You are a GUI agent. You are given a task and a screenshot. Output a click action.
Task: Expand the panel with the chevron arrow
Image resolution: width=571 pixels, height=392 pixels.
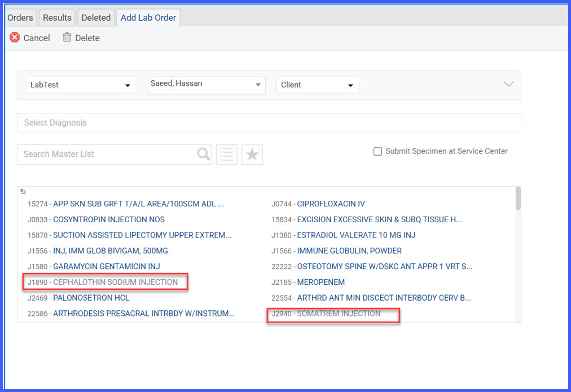click(x=509, y=85)
